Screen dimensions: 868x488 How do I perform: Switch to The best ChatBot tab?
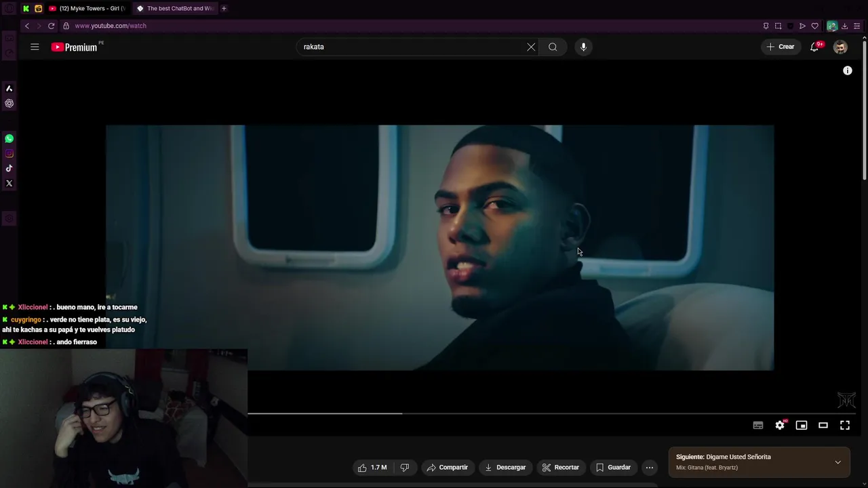175,8
